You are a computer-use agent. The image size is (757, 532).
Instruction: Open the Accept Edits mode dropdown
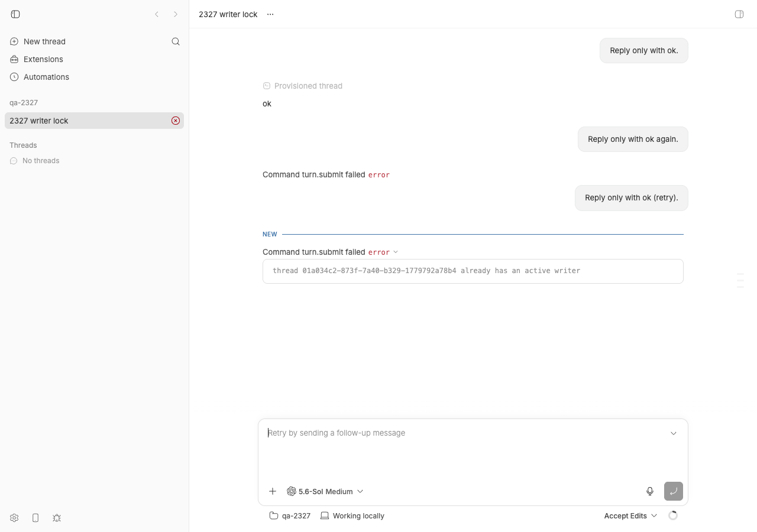click(x=630, y=516)
